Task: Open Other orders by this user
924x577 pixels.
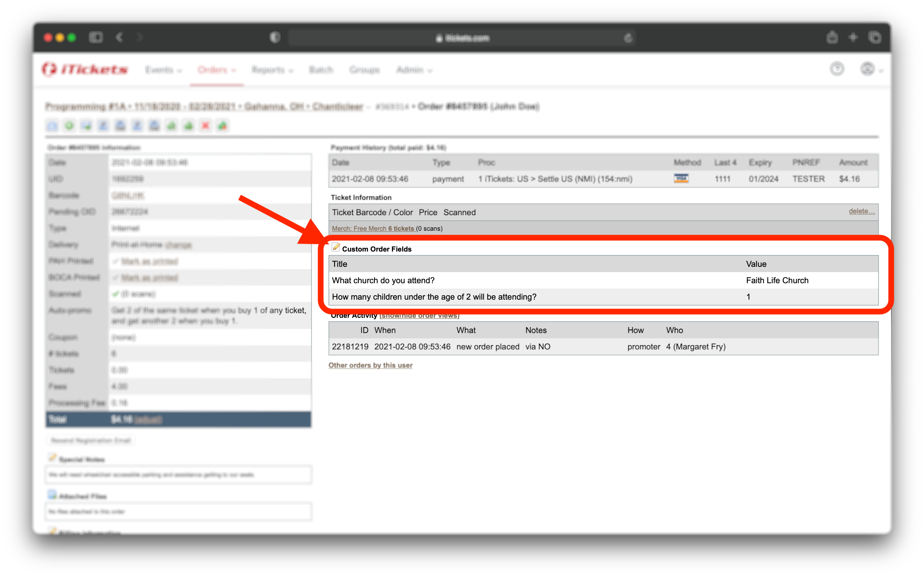Action: point(370,365)
